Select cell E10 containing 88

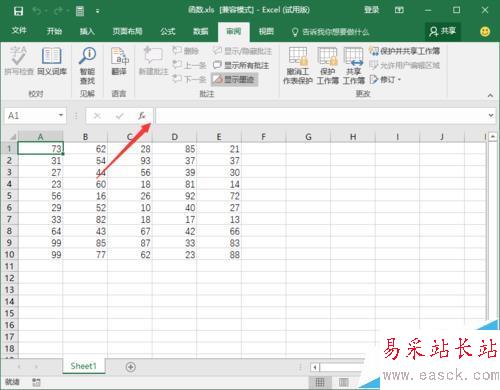coord(219,255)
